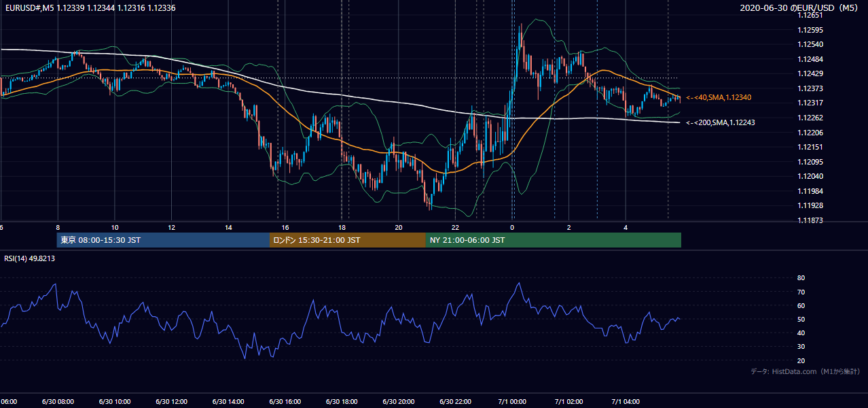The height and width of the screenshot is (408, 868).
Task: Click price axis value 1.12206
Action: coord(810,133)
